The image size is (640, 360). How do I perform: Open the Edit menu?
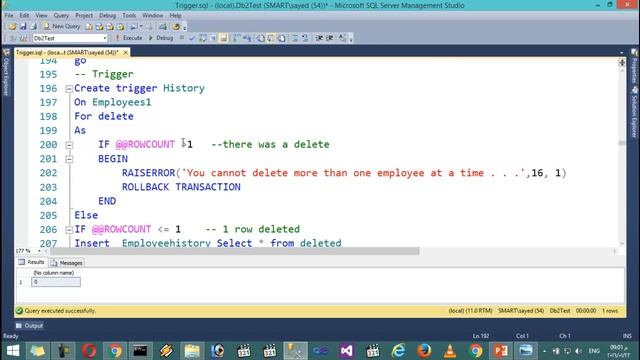tap(24, 16)
